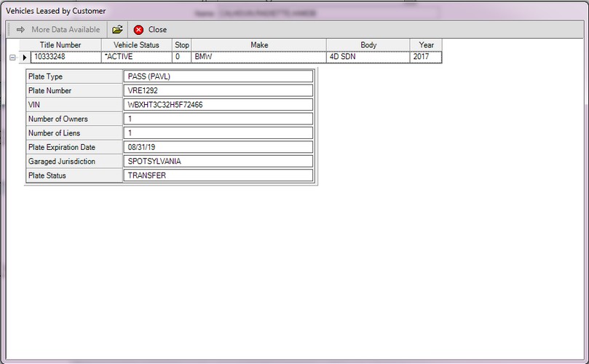Click the VIN label
This screenshot has width=589, height=364.
[33, 105]
